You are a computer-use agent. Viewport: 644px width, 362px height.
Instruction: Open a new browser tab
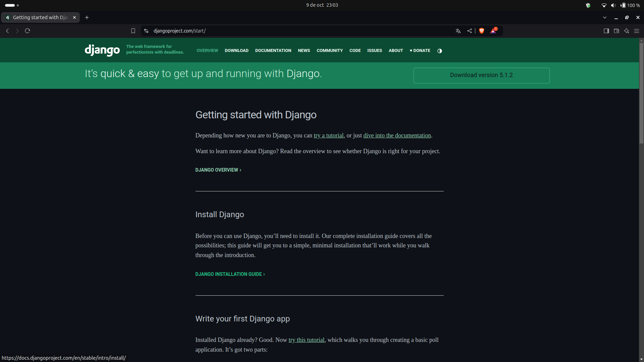point(87,17)
